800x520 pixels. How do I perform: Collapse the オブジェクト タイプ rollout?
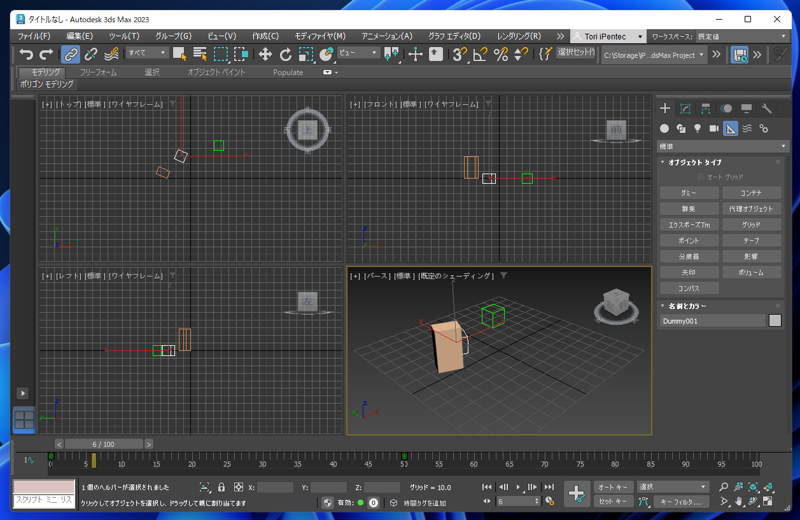coord(694,162)
